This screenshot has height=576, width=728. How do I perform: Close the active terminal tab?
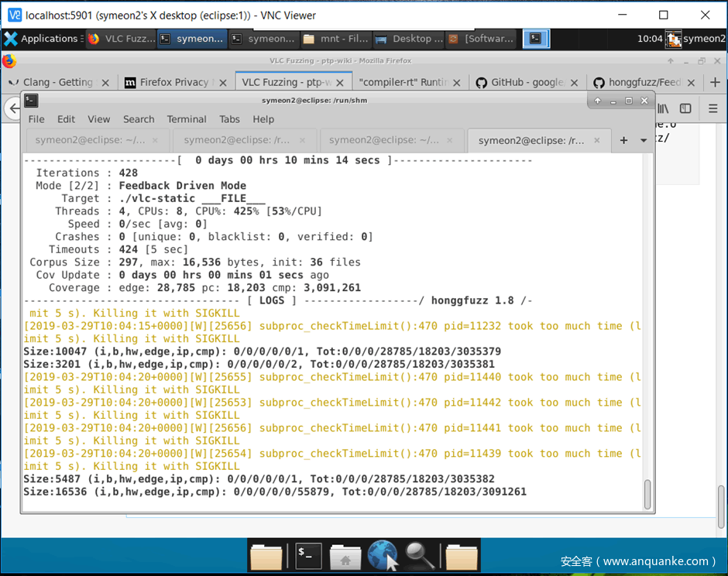pyautogui.click(x=596, y=140)
